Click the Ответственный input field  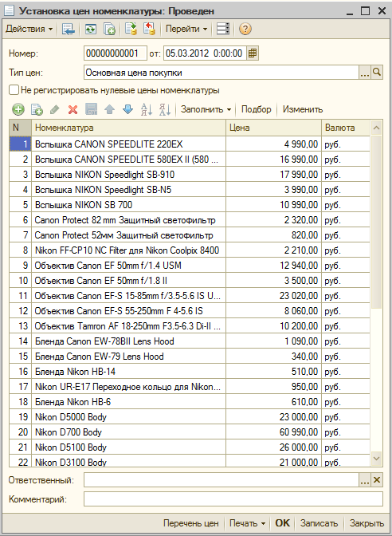pyautogui.click(x=221, y=480)
